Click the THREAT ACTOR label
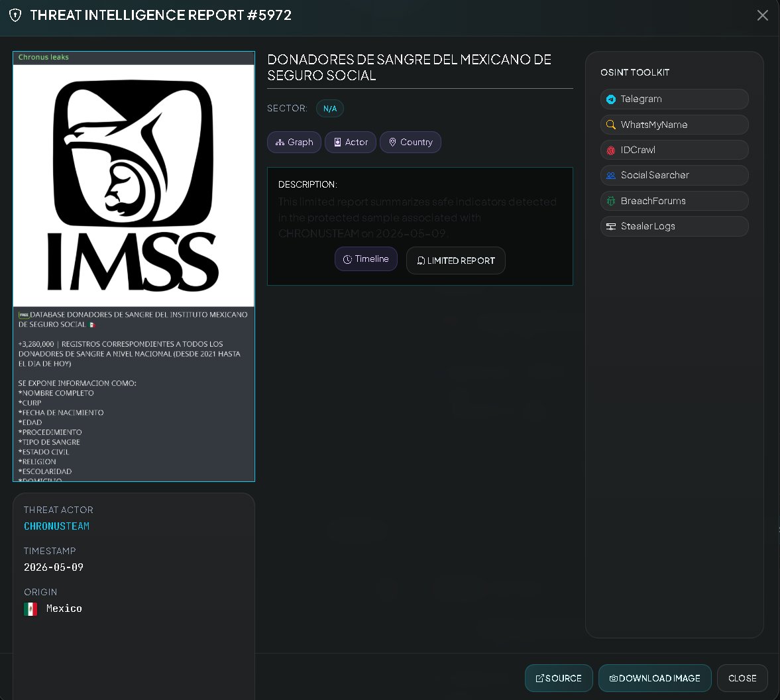 (x=59, y=510)
